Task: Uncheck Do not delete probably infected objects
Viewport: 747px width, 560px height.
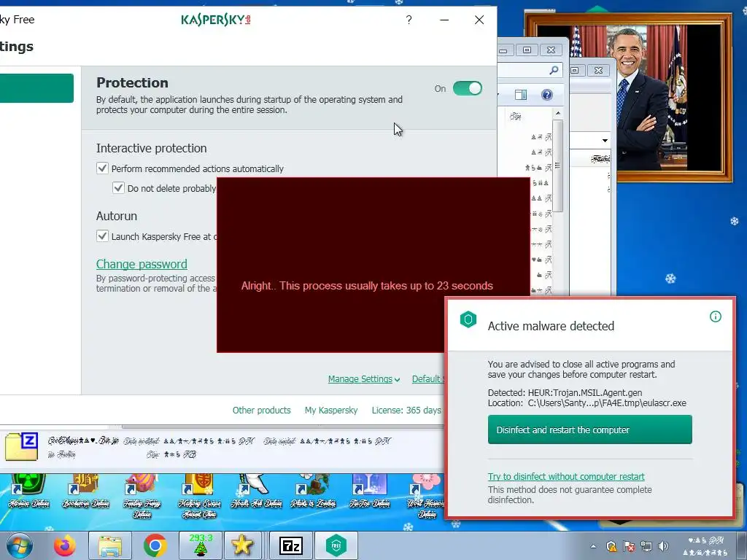Action: tap(118, 187)
